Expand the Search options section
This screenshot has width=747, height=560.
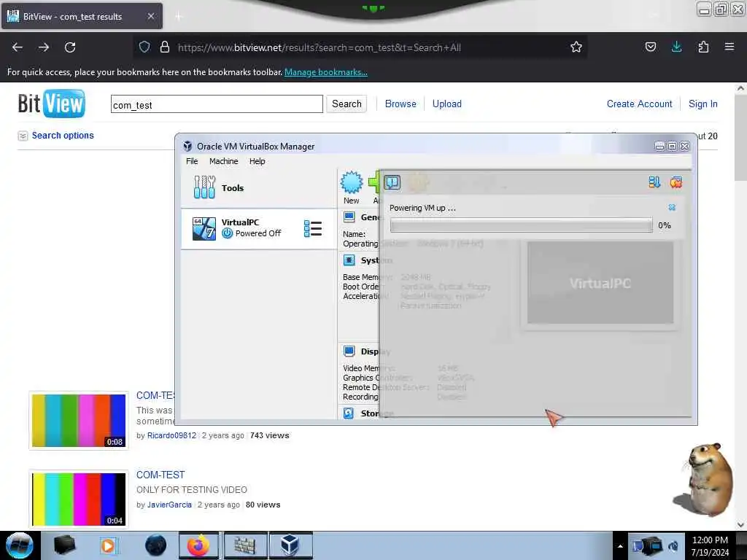pyautogui.click(x=55, y=136)
